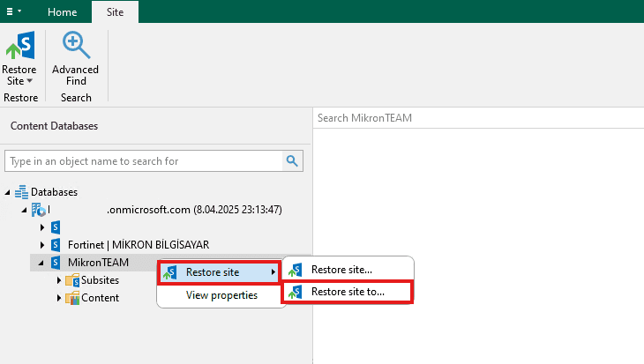Image resolution: width=644 pixels, height=364 pixels.
Task: Open the Restore site submenu arrow
Action: [x=273, y=272]
